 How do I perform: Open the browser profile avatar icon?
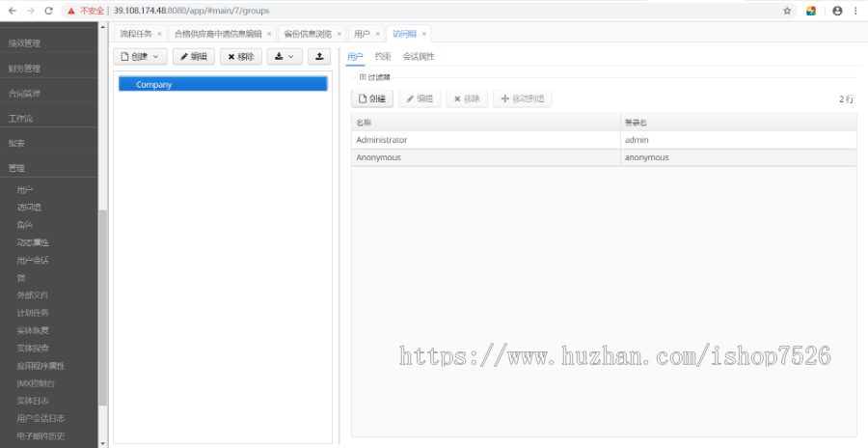(x=837, y=11)
